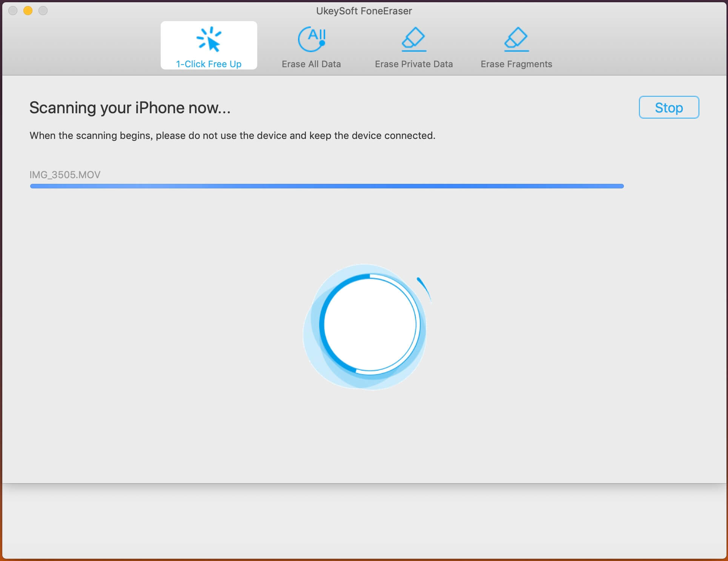Click the keep device connected instruction text
The height and width of the screenshot is (561, 728).
pyautogui.click(x=232, y=136)
